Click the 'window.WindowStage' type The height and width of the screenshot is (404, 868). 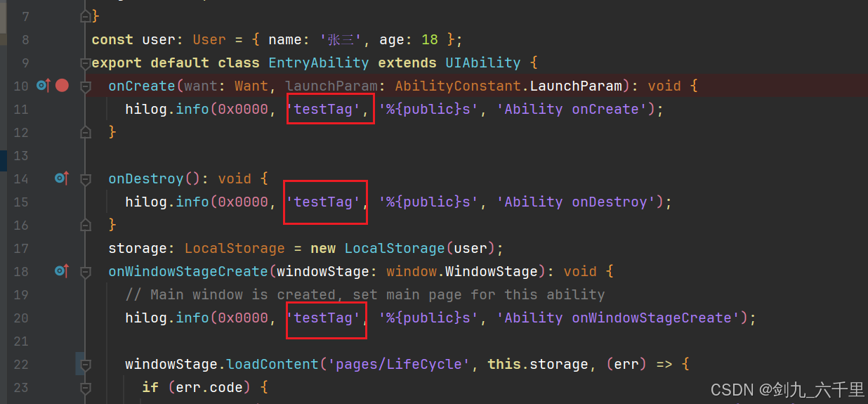coord(462,271)
